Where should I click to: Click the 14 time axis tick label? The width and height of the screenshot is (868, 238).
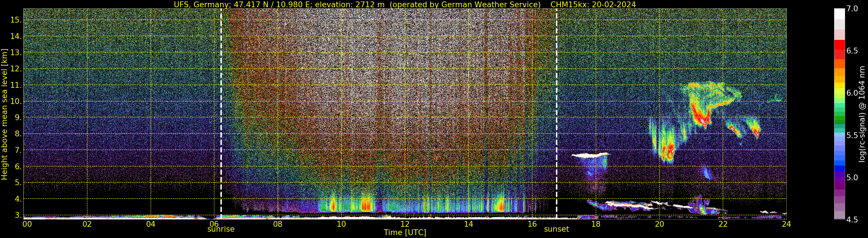coord(468,224)
